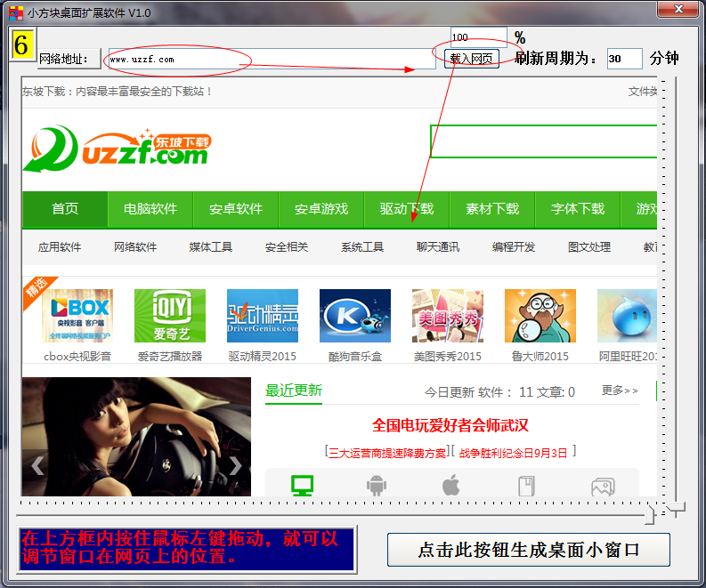Image resolution: width=706 pixels, height=588 pixels.
Task: Open 三大运营商提速降费方案 news link
Action: point(387,453)
